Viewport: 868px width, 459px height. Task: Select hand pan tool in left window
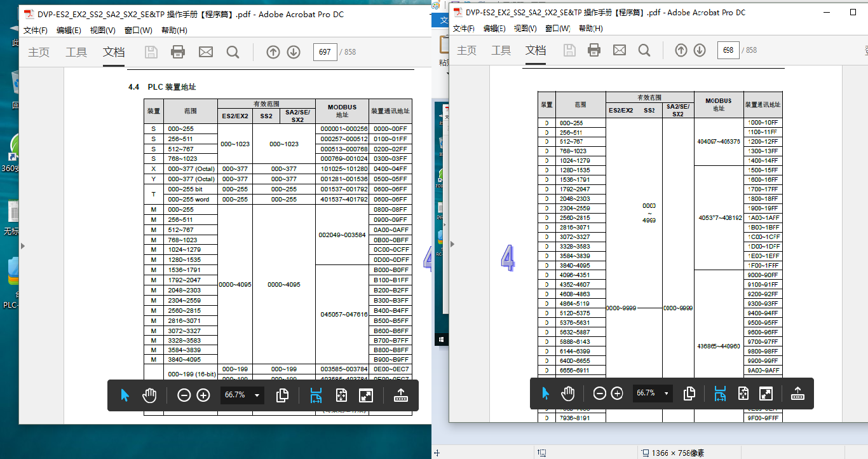click(x=149, y=395)
